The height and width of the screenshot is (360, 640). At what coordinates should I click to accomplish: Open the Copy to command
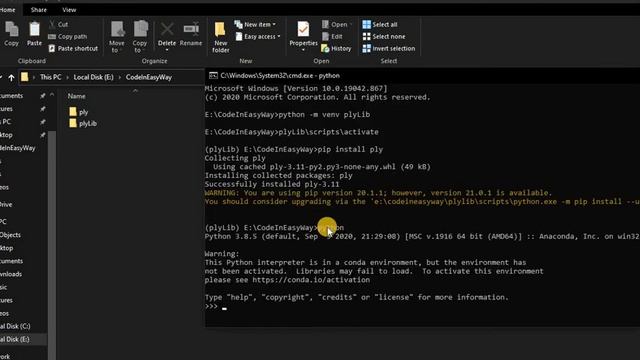click(x=140, y=37)
